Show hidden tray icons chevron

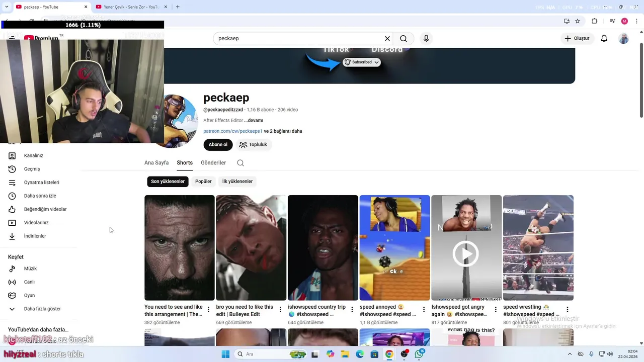(569, 354)
